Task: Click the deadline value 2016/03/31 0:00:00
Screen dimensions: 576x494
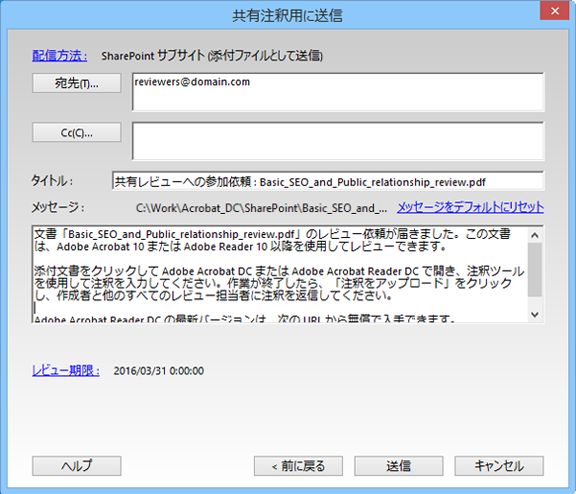Action: (x=159, y=371)
